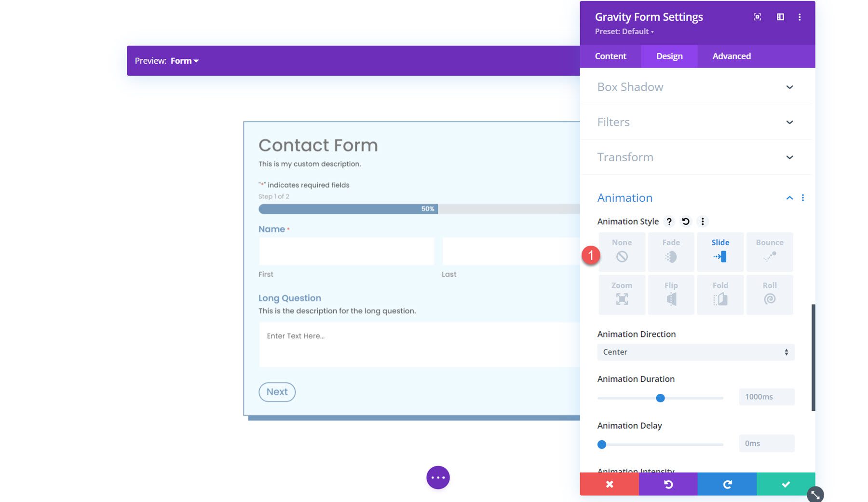
Task: Reset the Animation Style setting
Action: point(685,222)
